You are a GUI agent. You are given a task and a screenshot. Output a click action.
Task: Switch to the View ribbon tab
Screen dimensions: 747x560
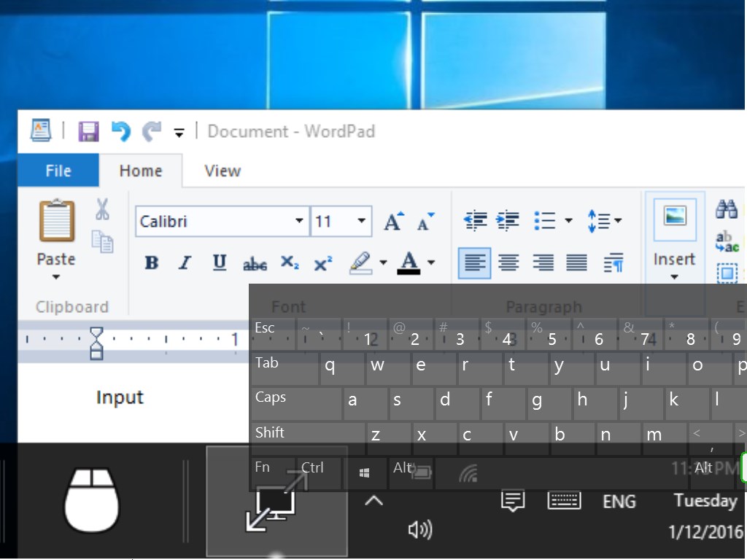tap(222, 171)
